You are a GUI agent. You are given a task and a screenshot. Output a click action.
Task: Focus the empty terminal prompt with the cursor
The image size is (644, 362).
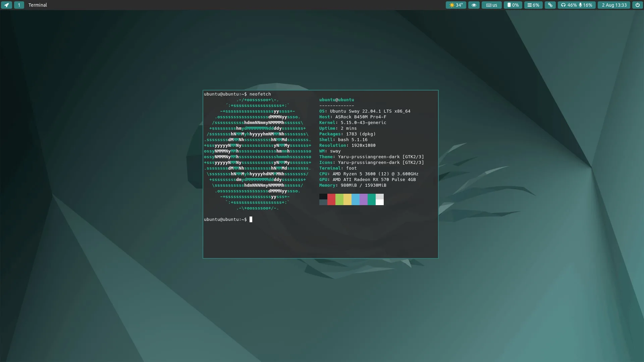tap(228, 220)
